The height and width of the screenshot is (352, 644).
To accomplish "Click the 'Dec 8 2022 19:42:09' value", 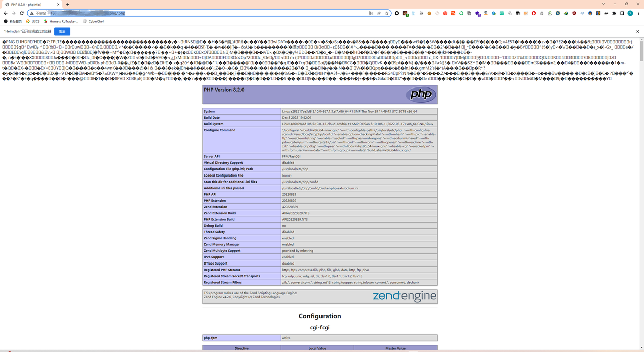I will click(x=296, y=118).
